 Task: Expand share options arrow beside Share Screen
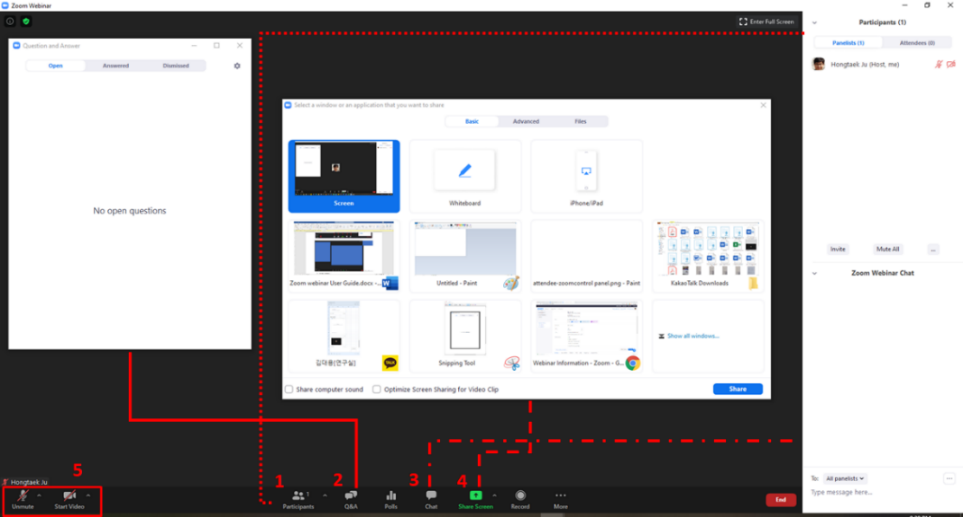click(x=495, y=496)
